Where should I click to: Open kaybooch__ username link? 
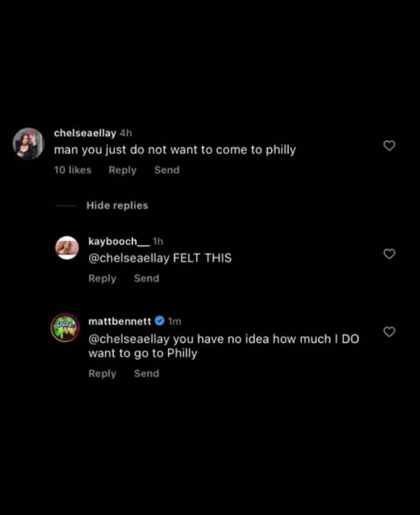point(119,241)
